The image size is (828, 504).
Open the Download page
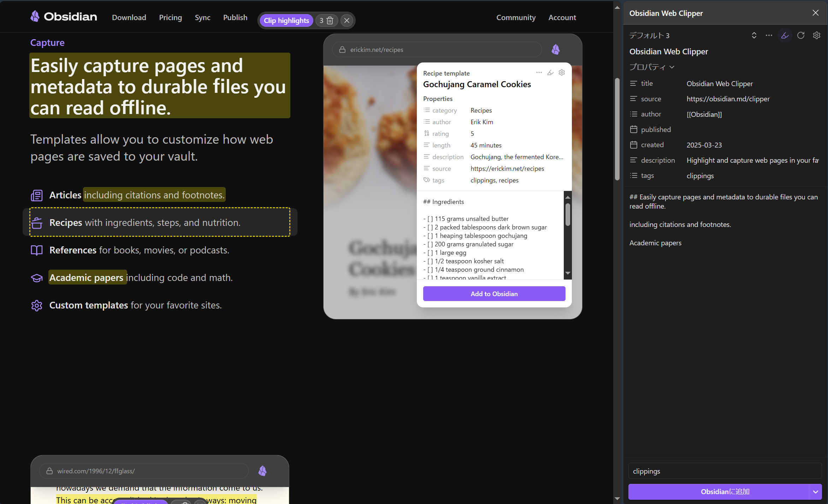[x=129, y=17]
